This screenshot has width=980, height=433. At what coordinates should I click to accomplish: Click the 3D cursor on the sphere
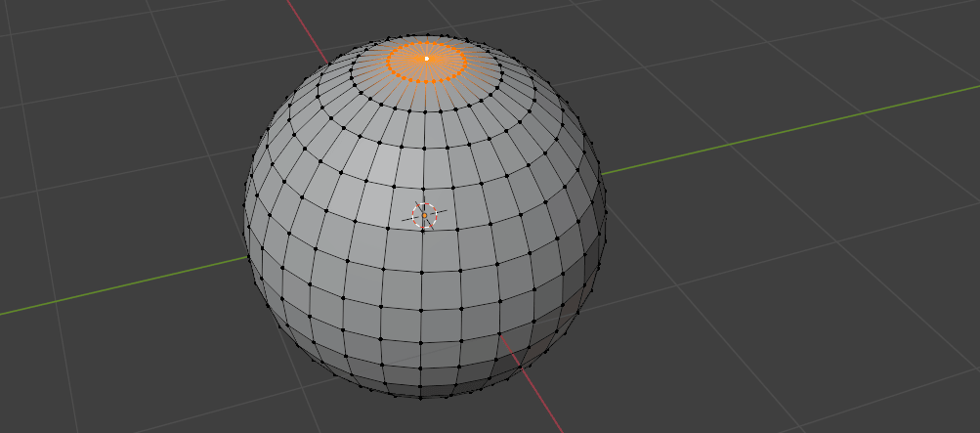point(424,216)
